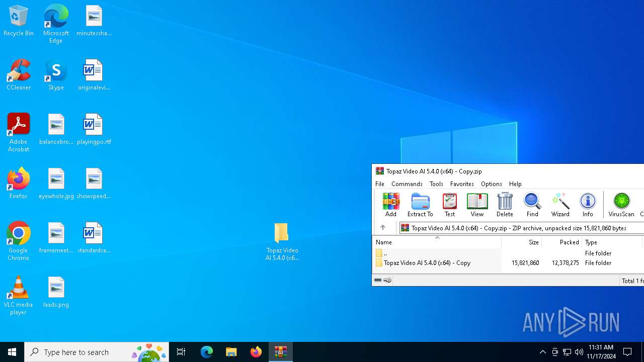Go up one folder with the arrow
Screen dimensions: 644x362
coord(383,228)
